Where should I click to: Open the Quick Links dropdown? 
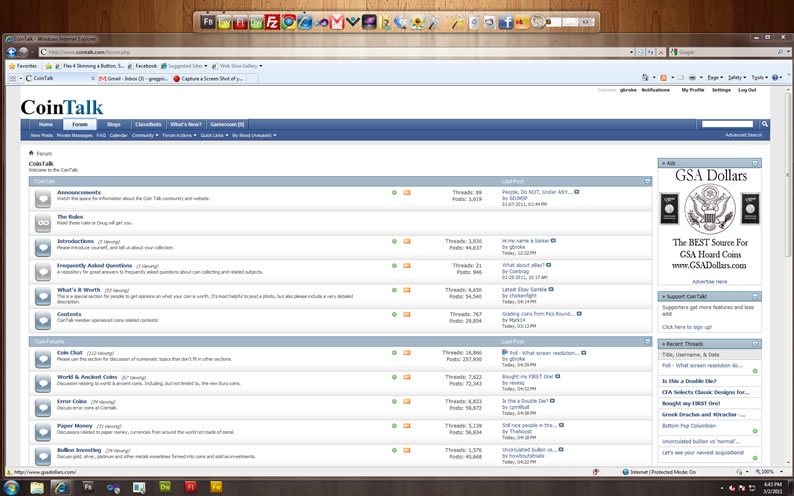[214, 135]
